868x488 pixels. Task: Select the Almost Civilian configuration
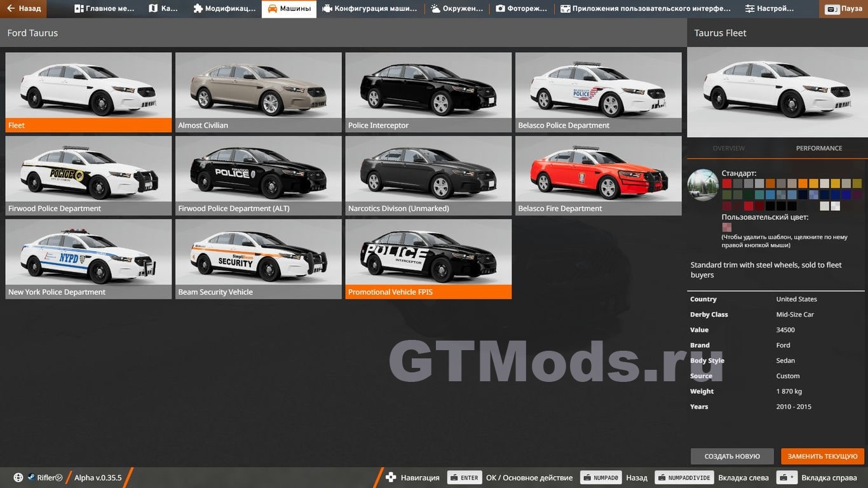(259, 92)
